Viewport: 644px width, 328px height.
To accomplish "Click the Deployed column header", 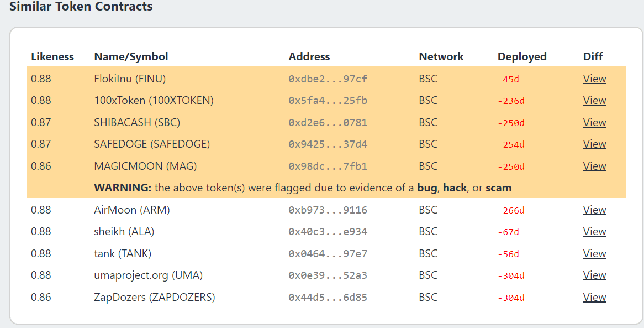I will (522, 56).
